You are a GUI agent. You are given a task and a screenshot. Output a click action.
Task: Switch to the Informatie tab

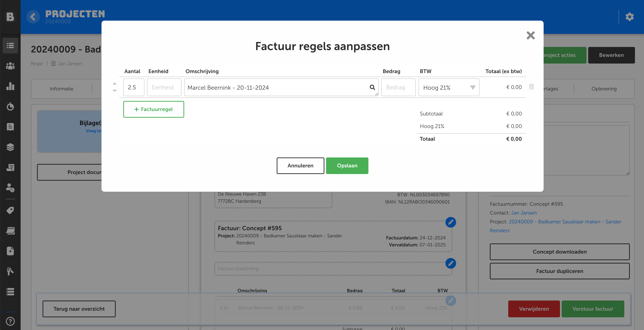[62, 89]
